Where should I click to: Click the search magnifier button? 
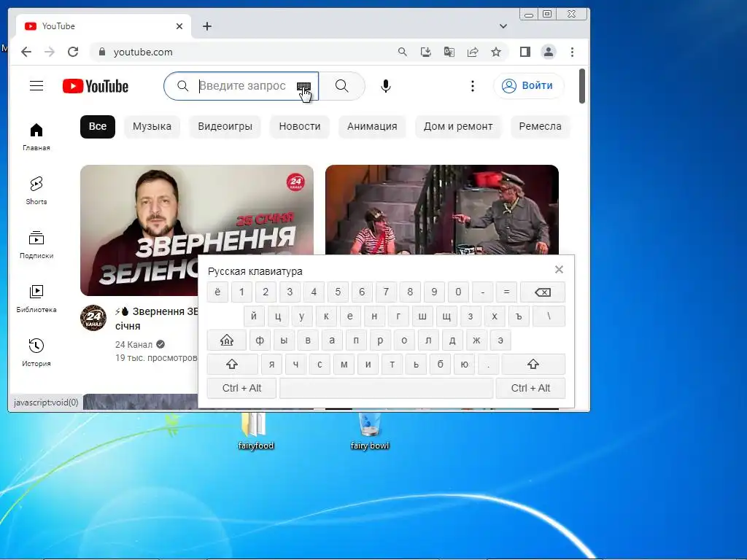pos(341,86)
